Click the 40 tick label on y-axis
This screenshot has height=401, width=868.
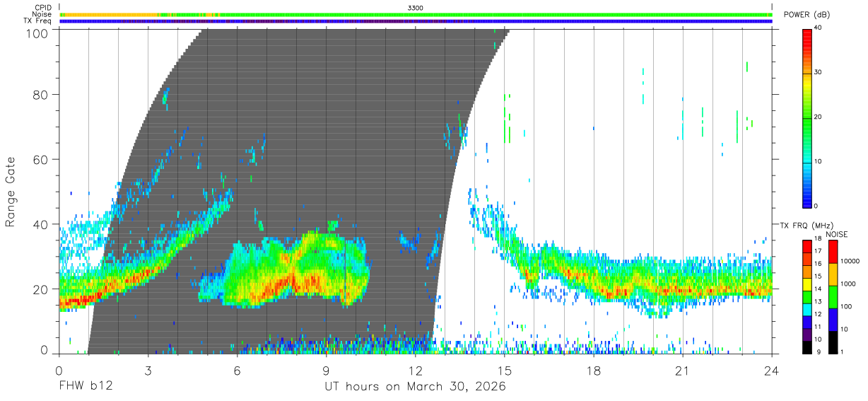coord(42,224)
